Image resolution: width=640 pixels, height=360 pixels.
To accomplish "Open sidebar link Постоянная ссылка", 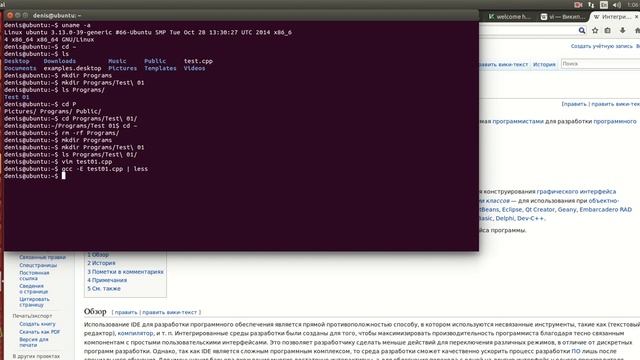I will click(x=34, y=276).
